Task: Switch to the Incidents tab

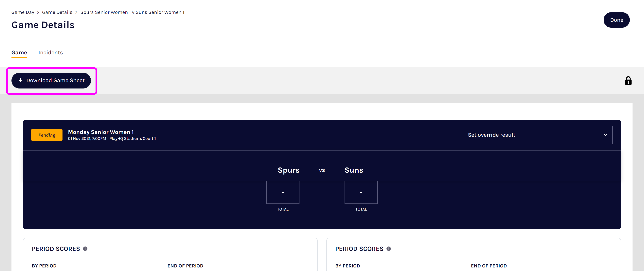Action: pos(50,53)
